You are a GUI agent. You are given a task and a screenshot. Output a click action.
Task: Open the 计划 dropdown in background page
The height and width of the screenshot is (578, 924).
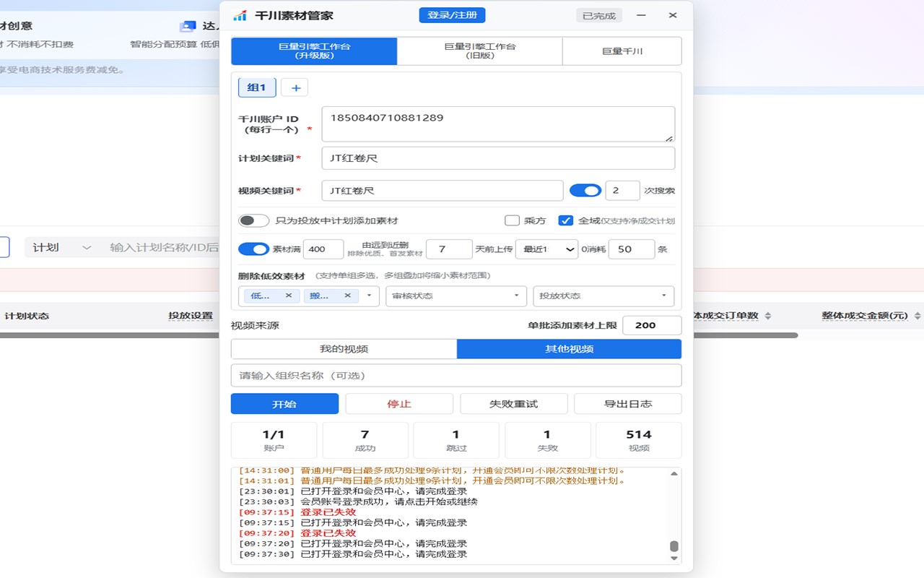[61, 247]
